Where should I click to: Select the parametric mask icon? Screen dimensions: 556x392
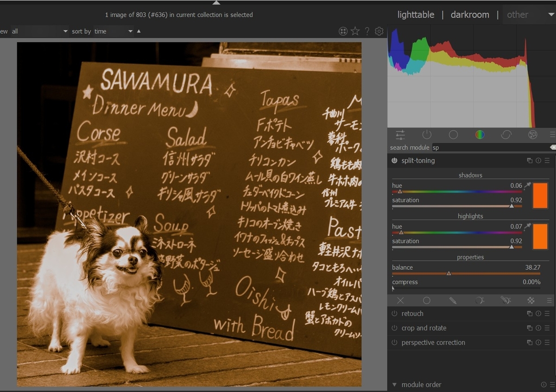(479, 300)
